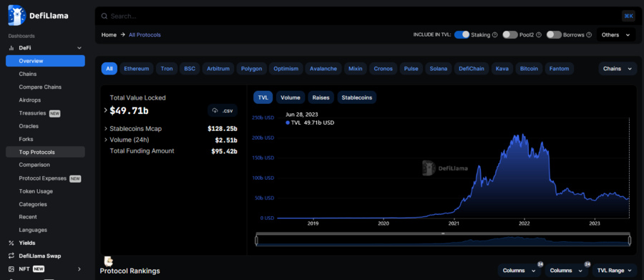Switch chart to the Volume tab
The width and height of the screenshot is (644, 280).
click(291, 97)
